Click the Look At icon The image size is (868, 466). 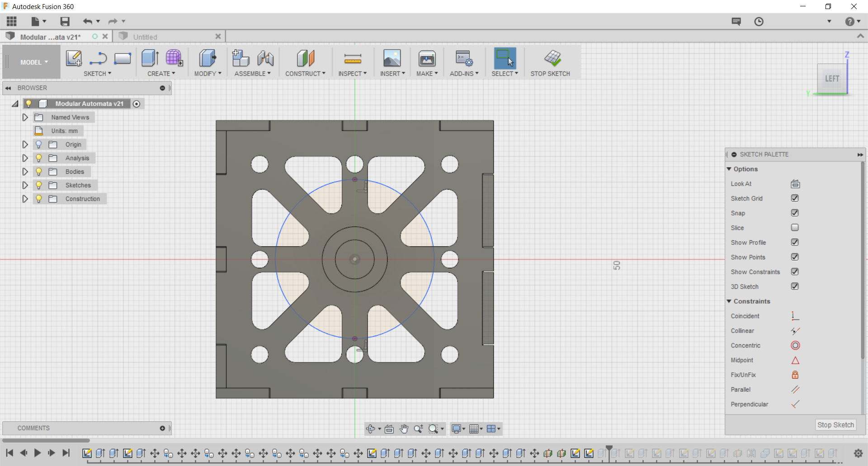tap(795, 184)
